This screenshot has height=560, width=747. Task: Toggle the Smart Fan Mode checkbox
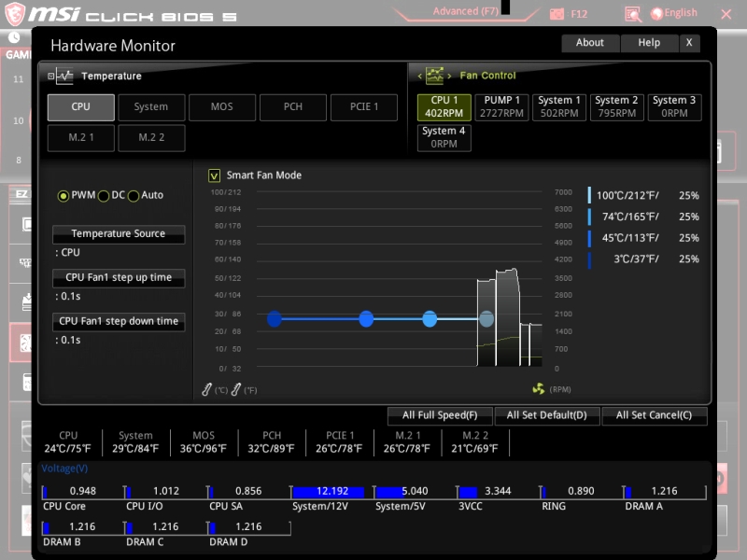point(215,175)
